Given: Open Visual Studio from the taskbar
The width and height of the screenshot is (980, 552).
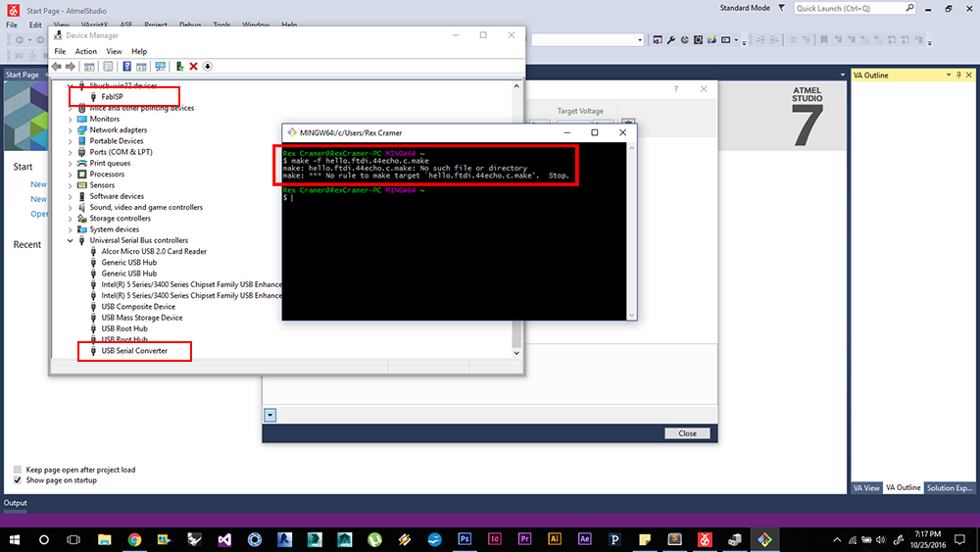Looking at the screenshot, I should coord(224,539).
